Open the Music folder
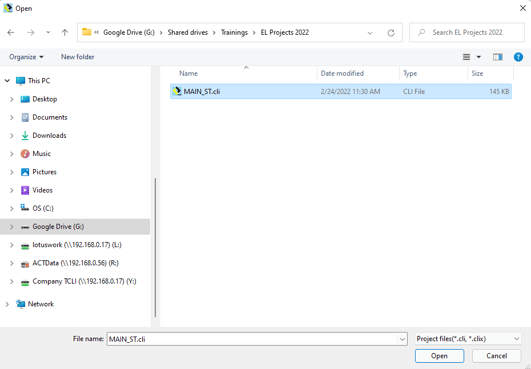Screen dimensions: 531x369 point(41,154)
